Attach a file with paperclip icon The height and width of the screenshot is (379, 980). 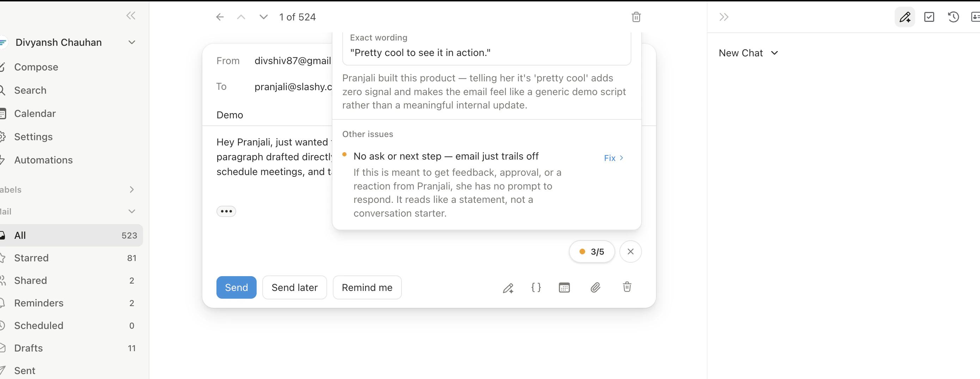click(595, 287)
